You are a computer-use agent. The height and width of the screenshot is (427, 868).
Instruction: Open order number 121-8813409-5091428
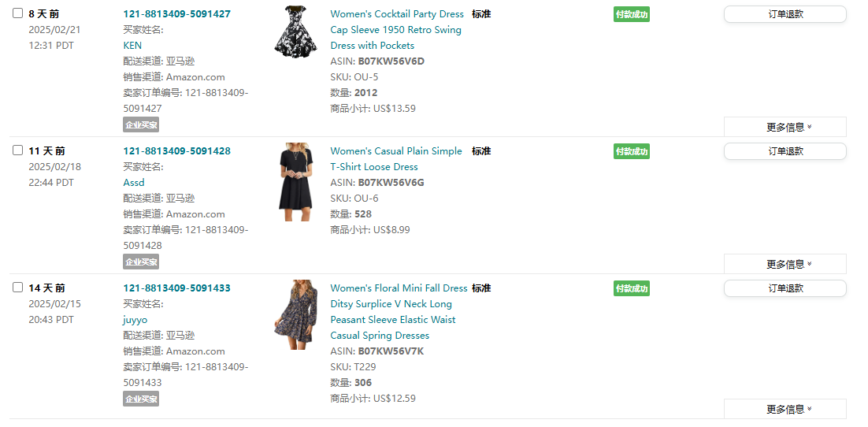[x=176, y=151]
